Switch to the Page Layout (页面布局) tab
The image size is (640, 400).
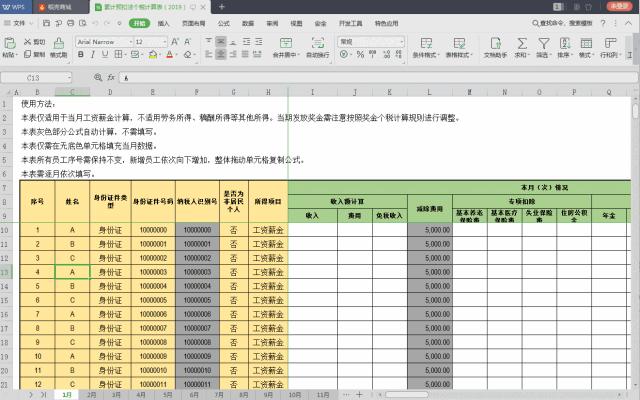tap(193, 23)
